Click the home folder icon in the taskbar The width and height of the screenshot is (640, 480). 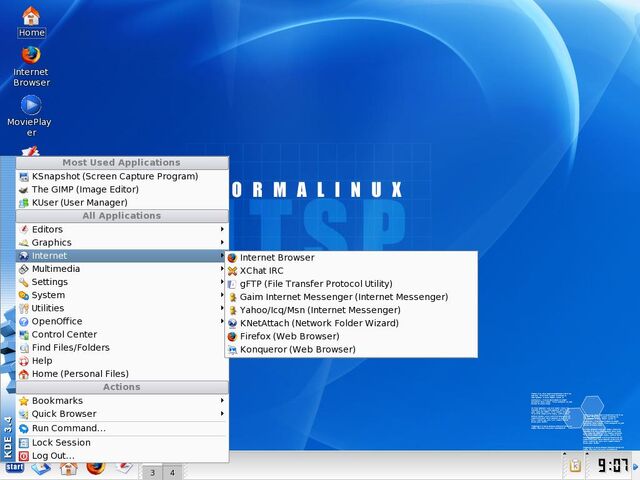(x=69, y=469)
